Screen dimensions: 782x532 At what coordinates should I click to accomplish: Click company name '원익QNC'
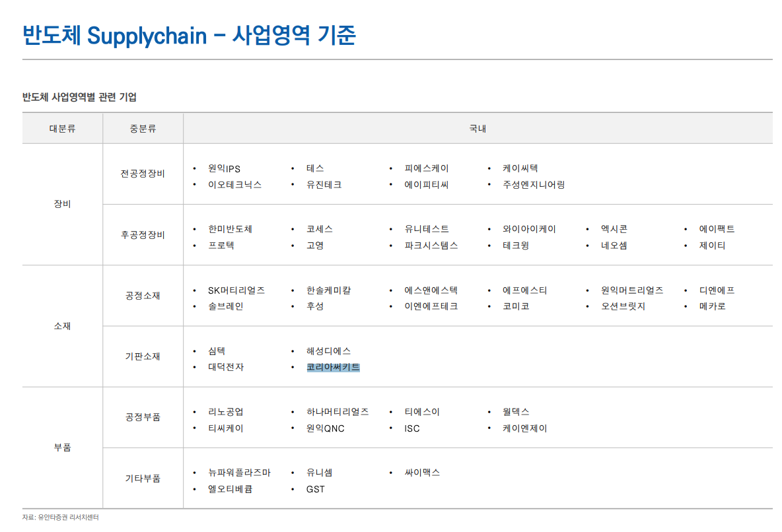[325, 428]
